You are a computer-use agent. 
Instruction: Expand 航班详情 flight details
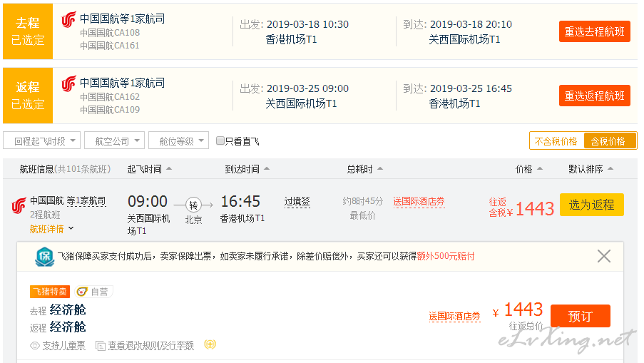click(51, 229)
